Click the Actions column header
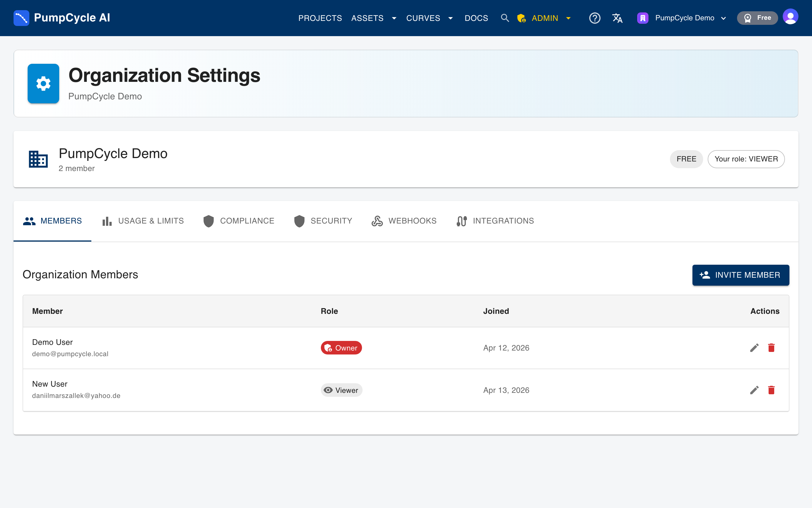The image size is (812, 508). [765, 311]
